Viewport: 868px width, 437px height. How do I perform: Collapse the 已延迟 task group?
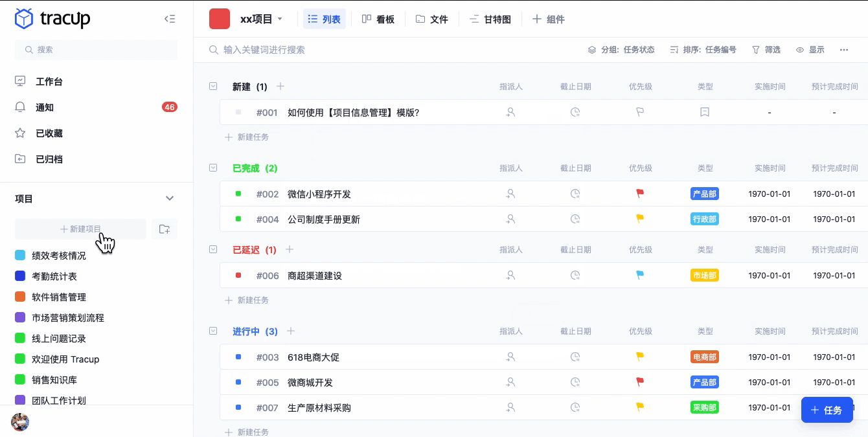pos(213,249)
